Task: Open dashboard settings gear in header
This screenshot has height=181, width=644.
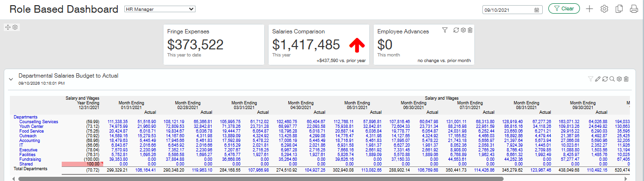Action: coord(604,8)
